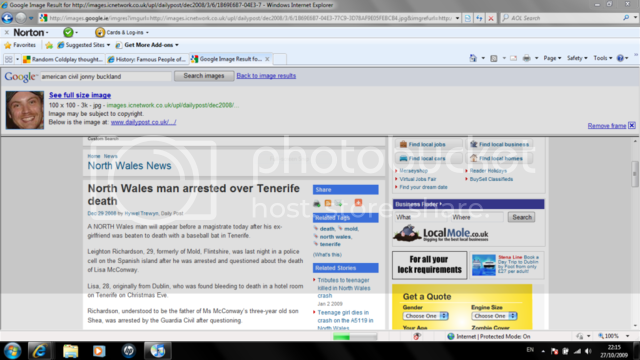
Task: Open the 'tenerife' related tag
Action: [x=330, y=244]
